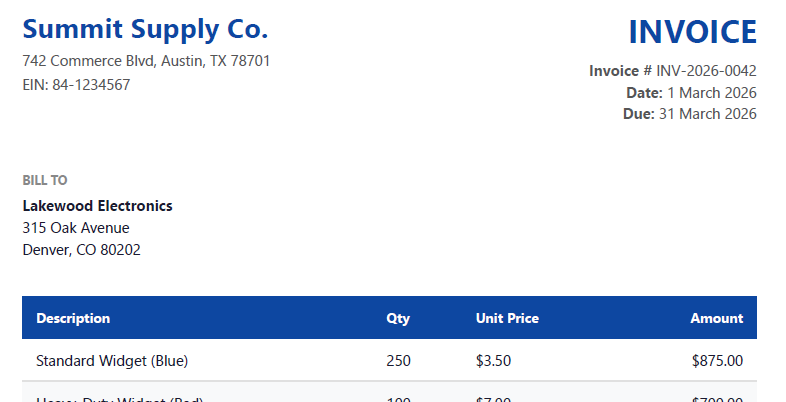Image resolution: width=786 pixels, height=402 pixels.
Task: Click the 315 Oak Avenue address line
Action: 76,228
